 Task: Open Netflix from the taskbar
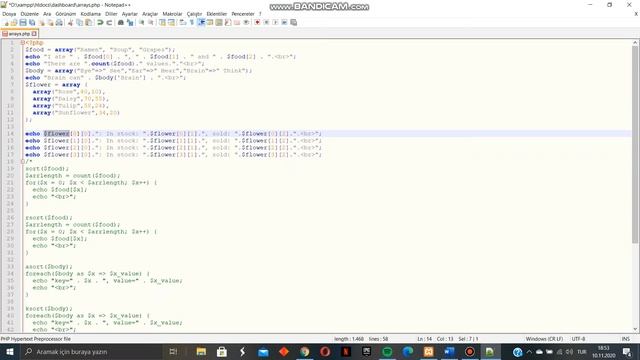[346, 352]
